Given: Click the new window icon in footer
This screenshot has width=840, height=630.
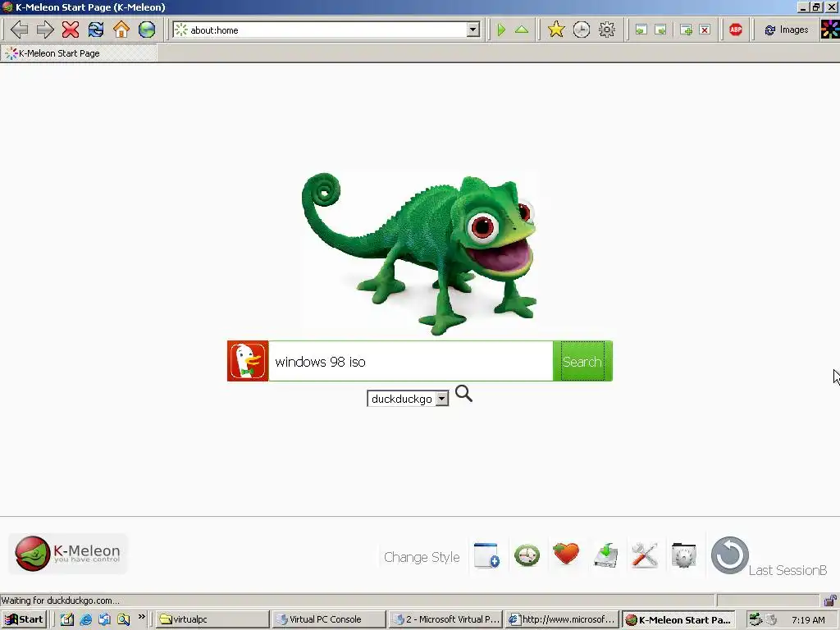Looking at the screenshot, I should 487,555.
